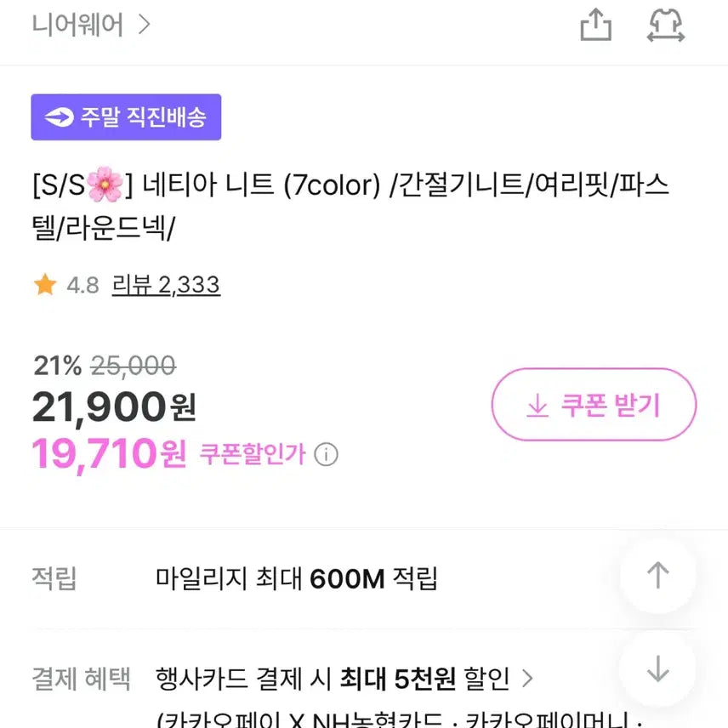Tap the download arrow in 쿠폰 받기

point(537,406)
